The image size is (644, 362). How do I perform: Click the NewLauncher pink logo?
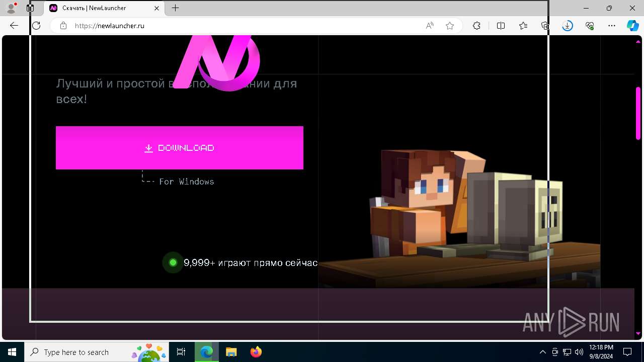pos(217,63)
